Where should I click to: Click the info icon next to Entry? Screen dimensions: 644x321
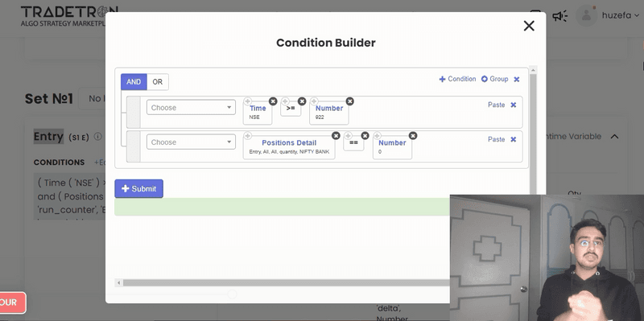click(x=97, y=136)
